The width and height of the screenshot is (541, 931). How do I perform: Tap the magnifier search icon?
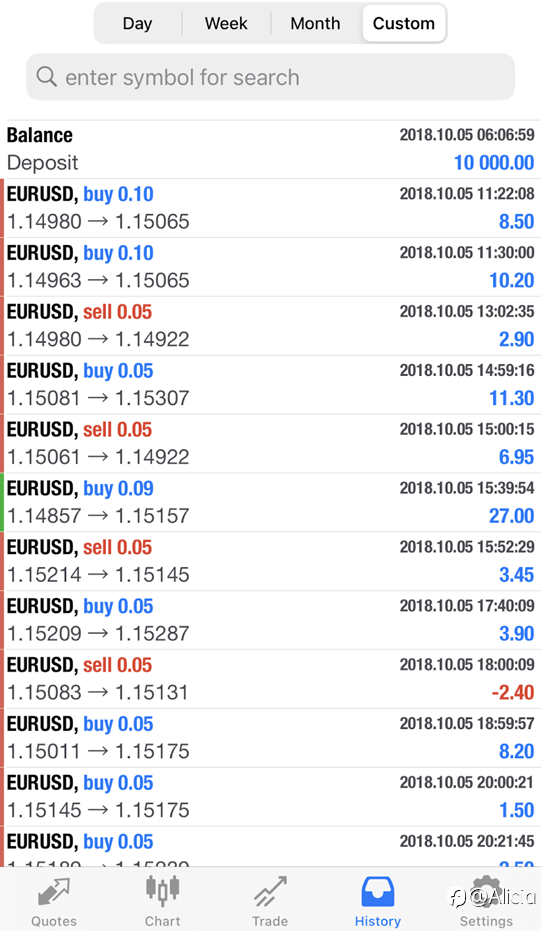pyautogui.click(x=46, y=77)
